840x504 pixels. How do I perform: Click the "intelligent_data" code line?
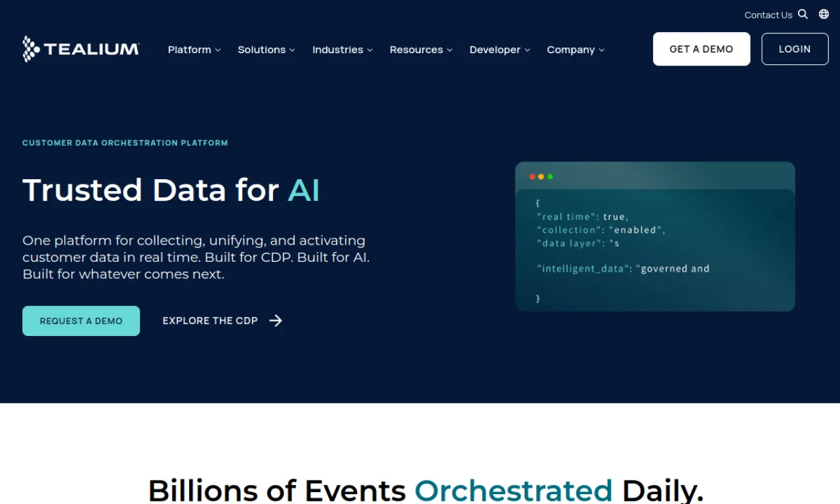click(x=623, y=268)
